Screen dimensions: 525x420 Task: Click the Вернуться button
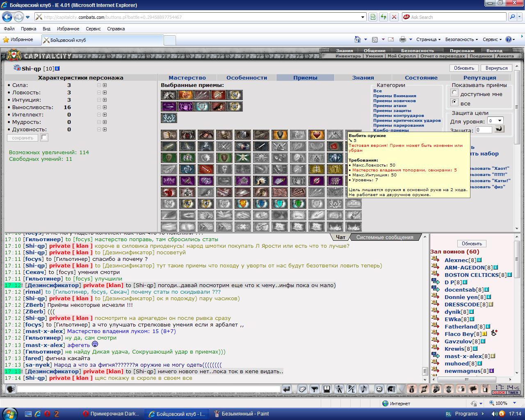coord(496,68)
